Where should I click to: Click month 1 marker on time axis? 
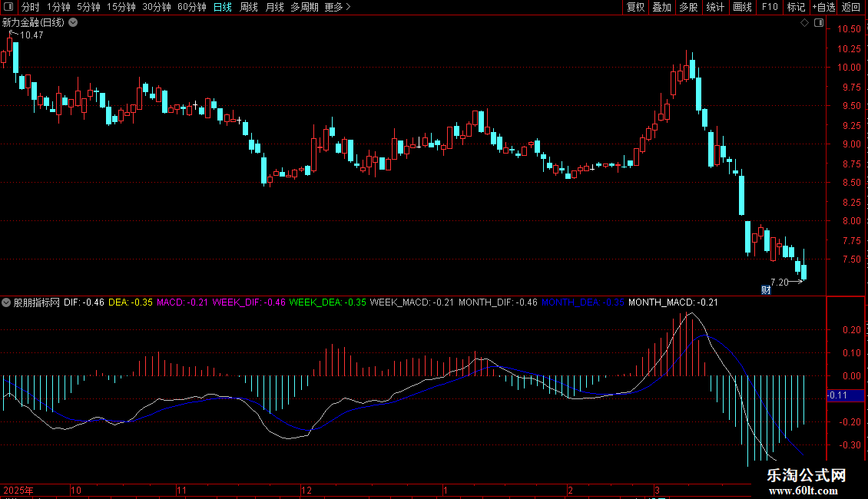(446, 491)
